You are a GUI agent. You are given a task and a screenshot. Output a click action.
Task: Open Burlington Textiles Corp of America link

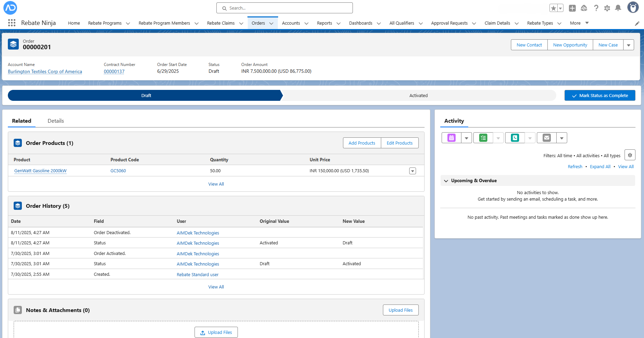pos(45,71)
